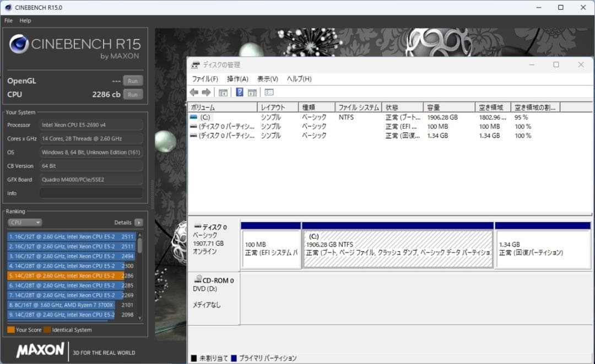The height and width of the screenshot is (364, 595).
Task: Click the forward navigation arrow in Disk Management
Action: tap(206, 93)
